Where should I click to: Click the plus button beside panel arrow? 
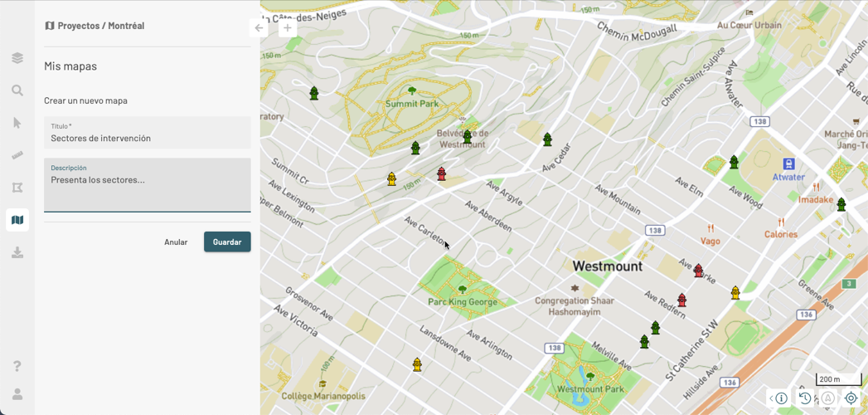pyautogui.click(x=287, y=28)
